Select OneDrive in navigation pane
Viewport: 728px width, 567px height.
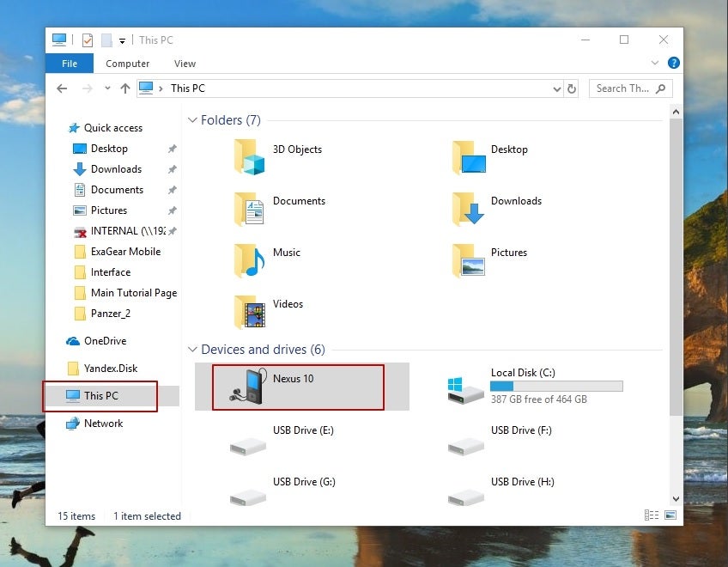105,341
